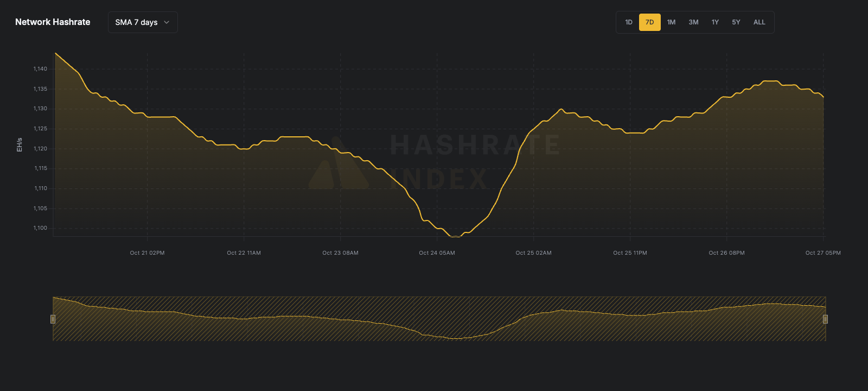Choose the 1M time range
This screenshot has width=868, height=391.
[671, 22]
